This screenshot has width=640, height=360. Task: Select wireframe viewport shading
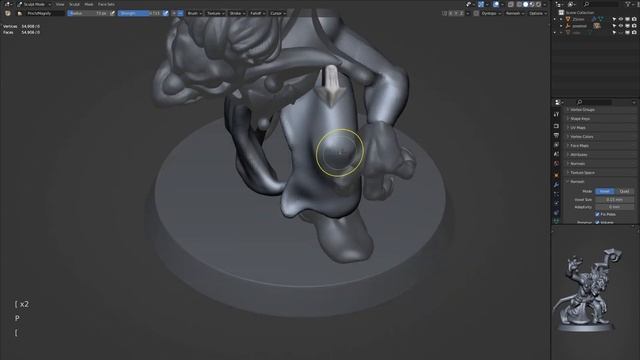click(x=519, y=4)
